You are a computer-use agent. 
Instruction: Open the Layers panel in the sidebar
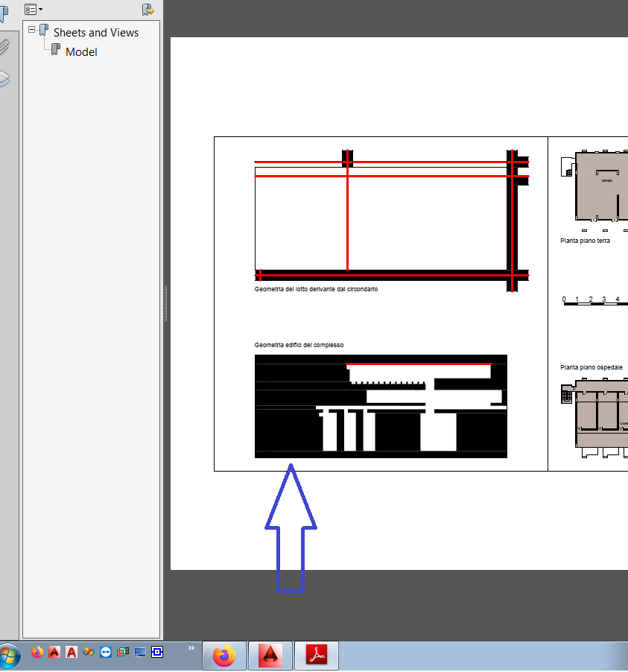[4, 78]
